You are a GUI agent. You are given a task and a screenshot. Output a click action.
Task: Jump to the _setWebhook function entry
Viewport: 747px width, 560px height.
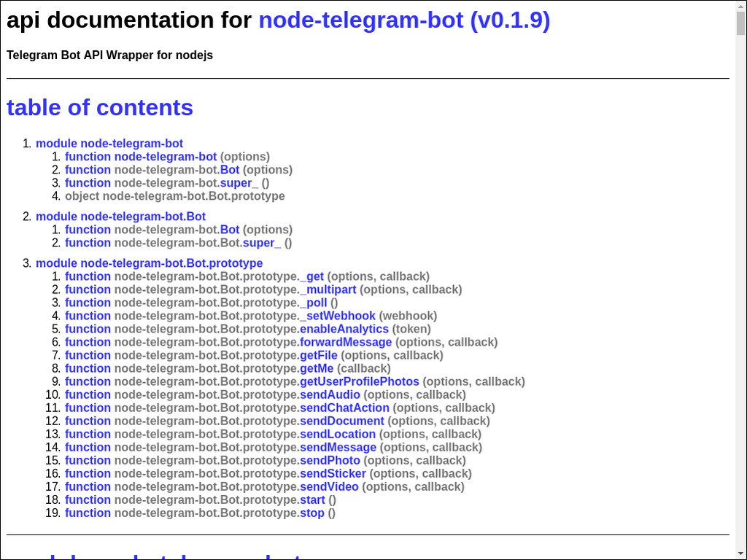tap(251, 316)
